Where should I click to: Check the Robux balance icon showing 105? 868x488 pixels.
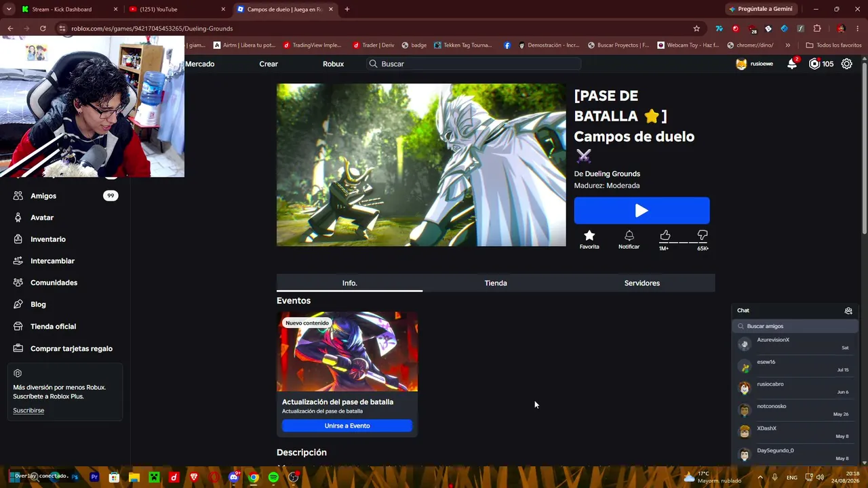coord(814,64)
